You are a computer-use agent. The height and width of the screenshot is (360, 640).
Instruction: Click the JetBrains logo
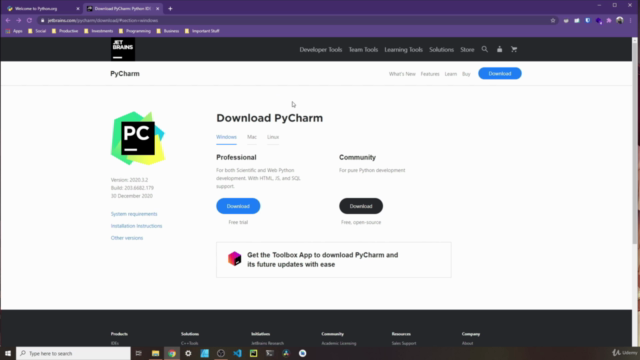pyautogui.click(x=122, y=49)
